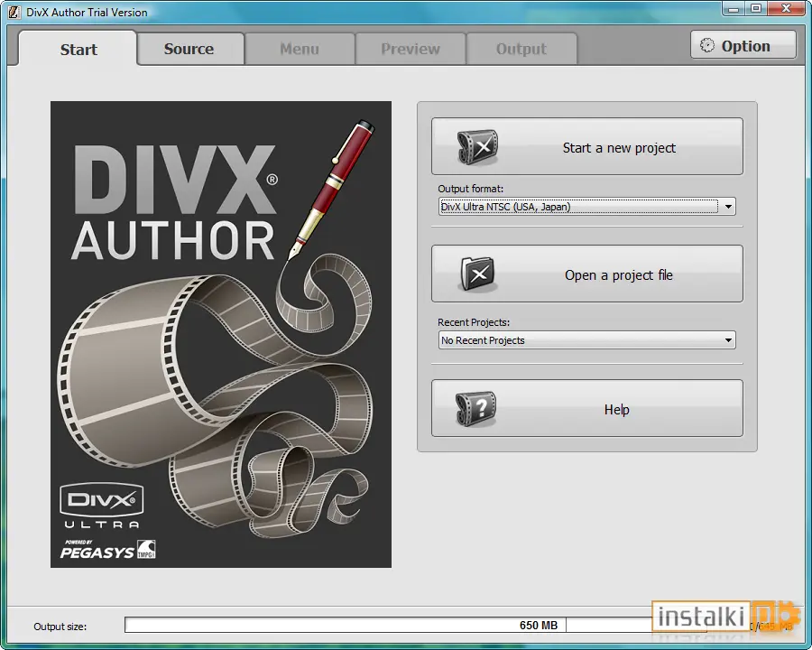
Task: Click the folder icon on Open a project file
Action: [x=477, y=274]
